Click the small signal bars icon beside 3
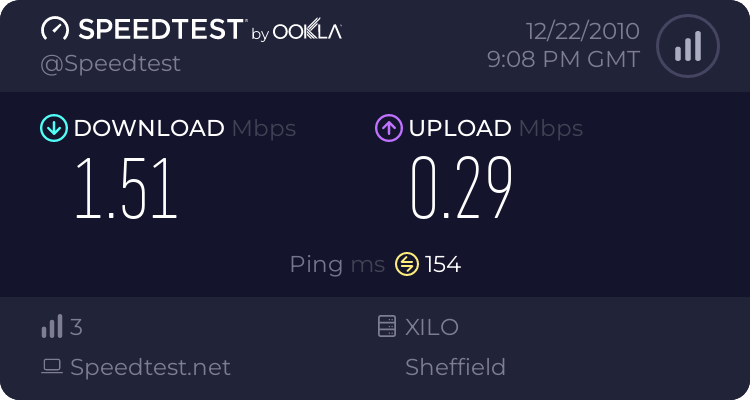750x400 pixels. pyautogui.click(x=52, y=326)
